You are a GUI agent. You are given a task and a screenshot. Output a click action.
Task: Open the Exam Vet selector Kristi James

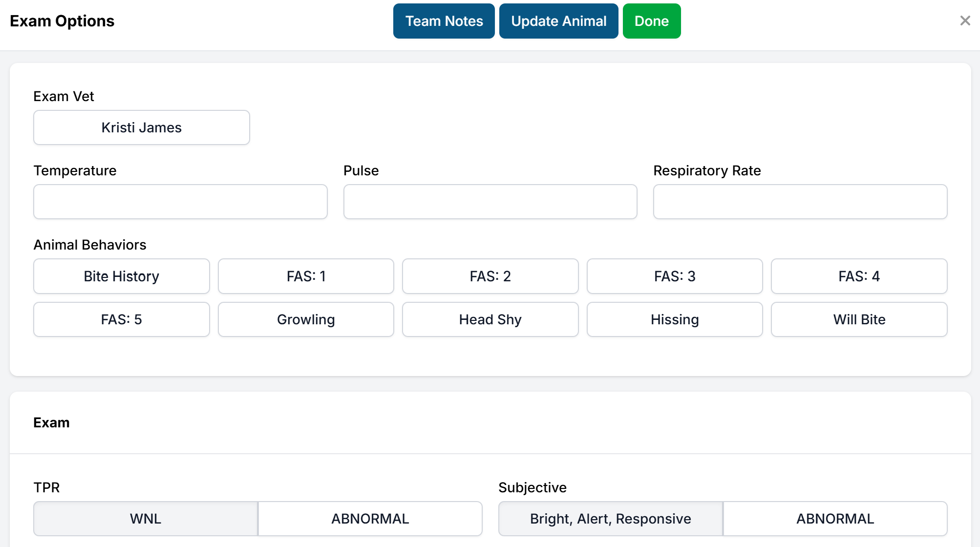click(141, 127)
